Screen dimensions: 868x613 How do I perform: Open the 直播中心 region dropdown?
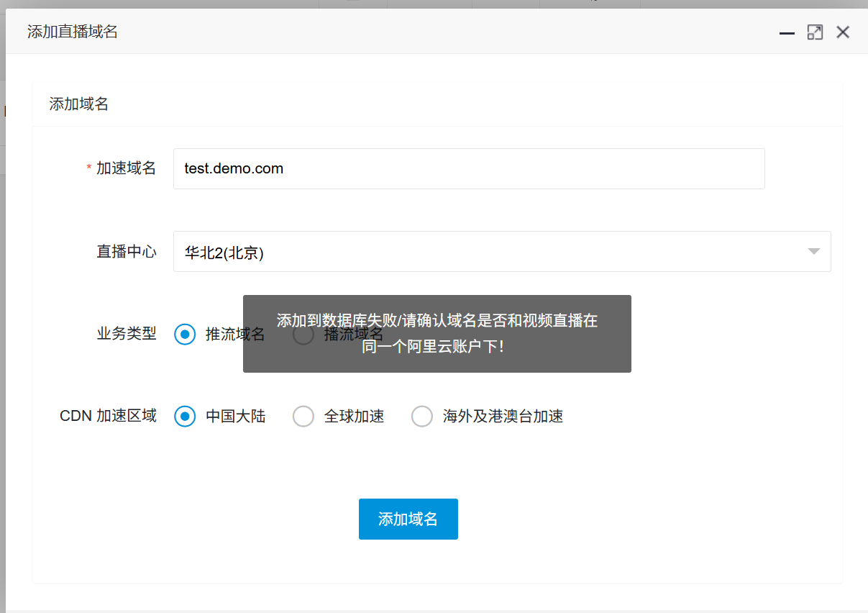click(502, 252)
